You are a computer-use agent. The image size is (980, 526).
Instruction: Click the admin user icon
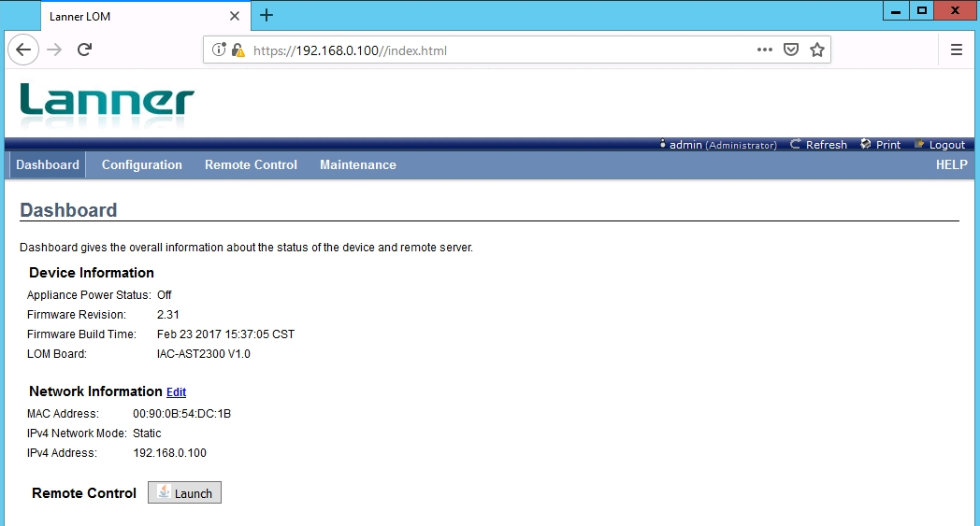click(662, 144)
